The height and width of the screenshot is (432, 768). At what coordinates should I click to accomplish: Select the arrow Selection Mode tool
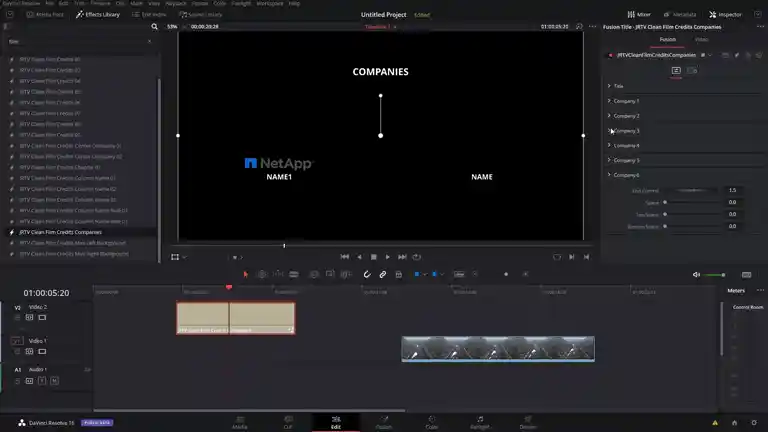pos(245,274)
